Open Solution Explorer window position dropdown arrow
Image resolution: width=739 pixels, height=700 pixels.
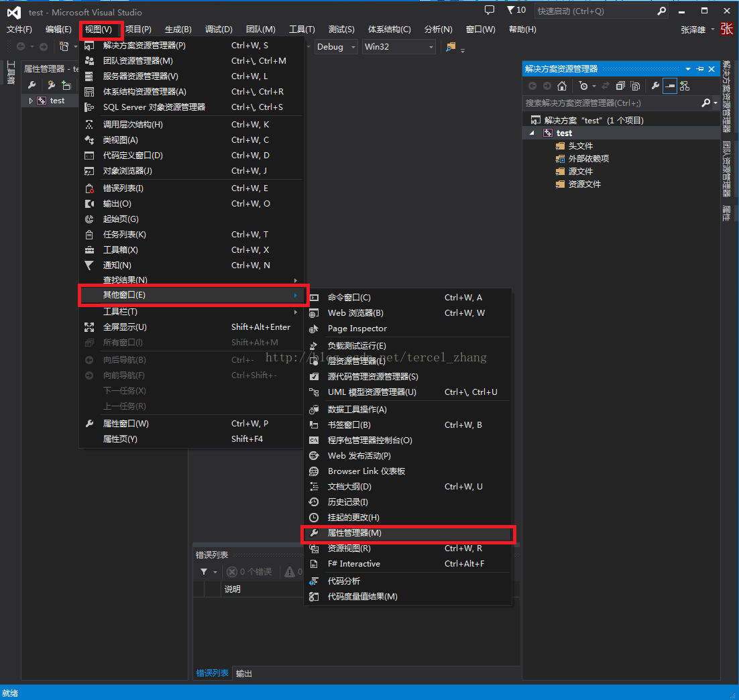pyautogui.click(x=688, y=69)
